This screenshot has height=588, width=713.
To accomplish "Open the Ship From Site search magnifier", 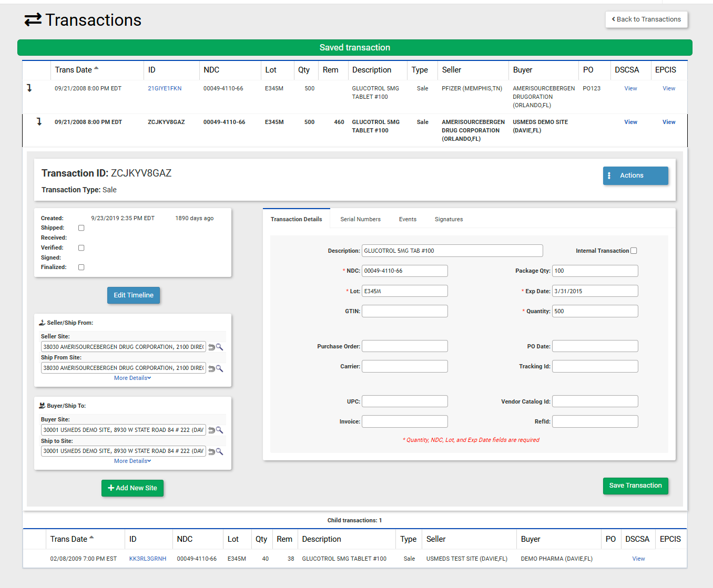I will pyautogui.click(x=220, y=368).
